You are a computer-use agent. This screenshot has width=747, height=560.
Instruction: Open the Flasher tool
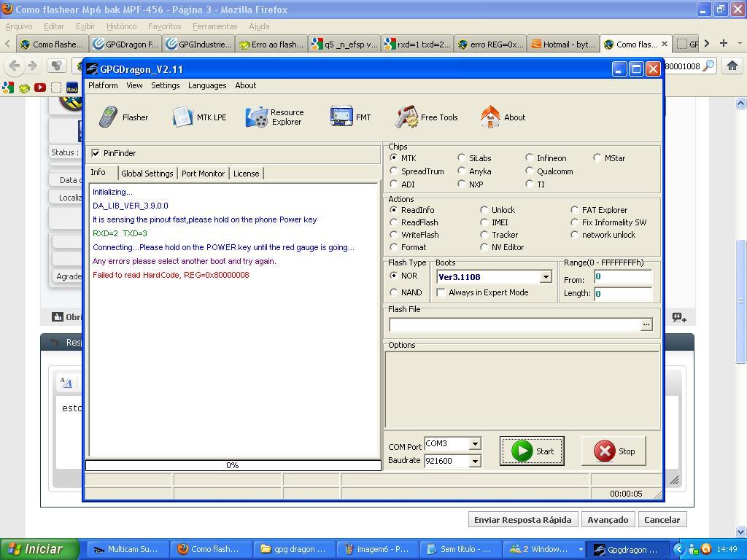(x=124, y=117)
